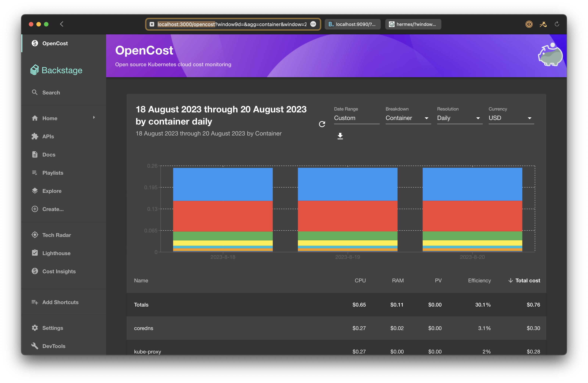Image resolution: width=588 pixels, height=383 pixels.
Task: Open Cost Insights in the sidebar
Action: [59, 271]
